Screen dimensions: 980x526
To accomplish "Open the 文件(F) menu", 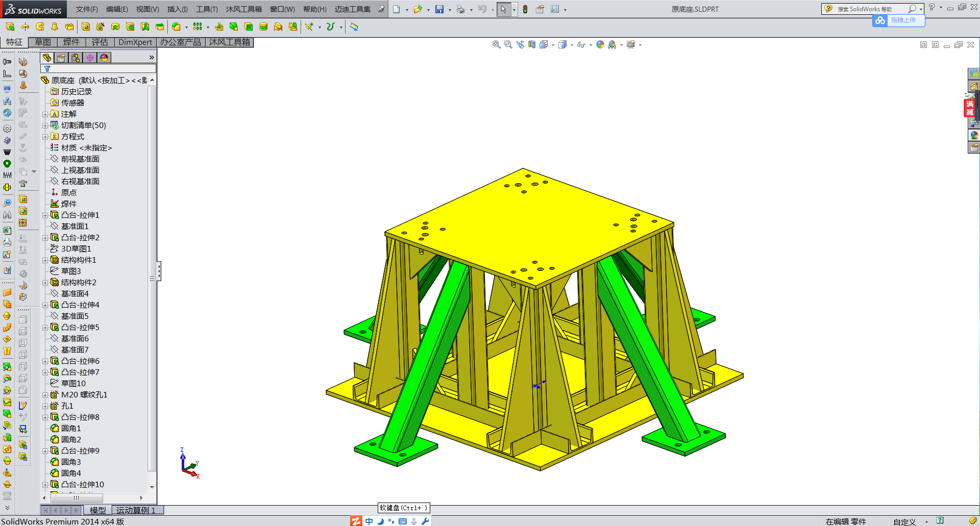I will (87, 9).
